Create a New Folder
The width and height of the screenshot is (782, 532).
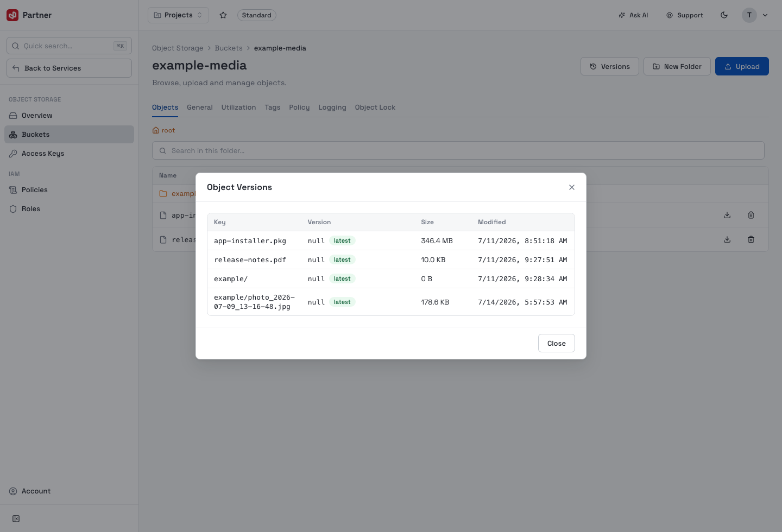pos(677,66)
